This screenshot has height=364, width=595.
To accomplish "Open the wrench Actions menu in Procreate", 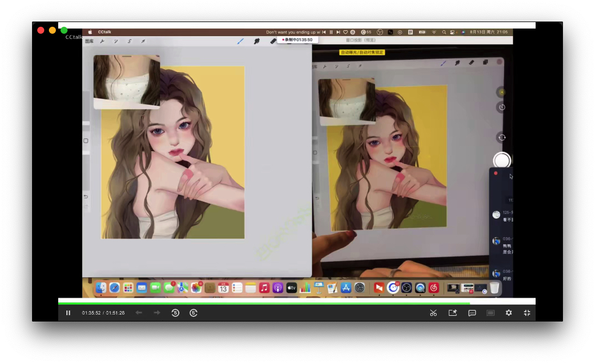I will click(x=102, y=41).
